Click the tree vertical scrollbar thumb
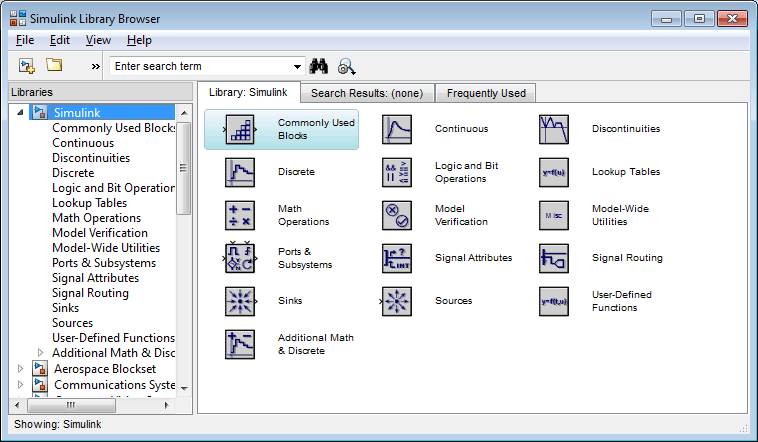This screenshot has width=758, height=442. coord(184,168)
